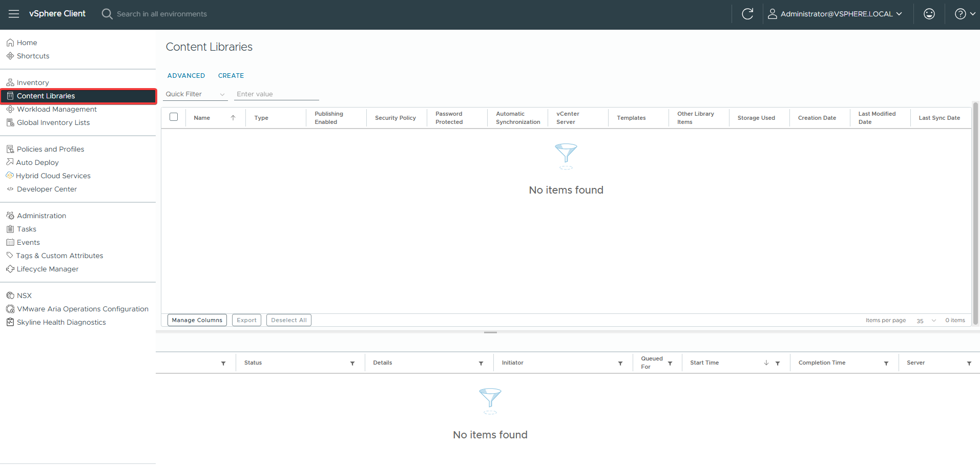Click the Type column header
The width and height of the screenshot is (980, 466).
[261, 118]
